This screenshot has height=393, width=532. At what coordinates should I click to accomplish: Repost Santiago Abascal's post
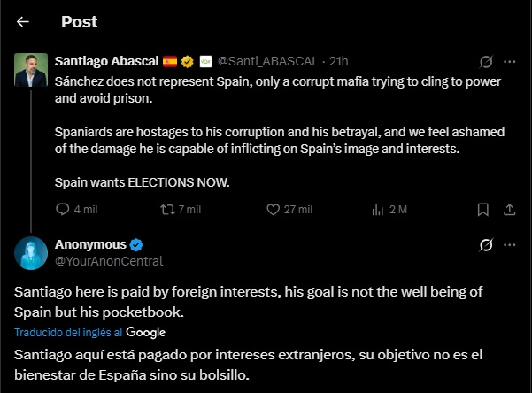[x=166, y=210]
